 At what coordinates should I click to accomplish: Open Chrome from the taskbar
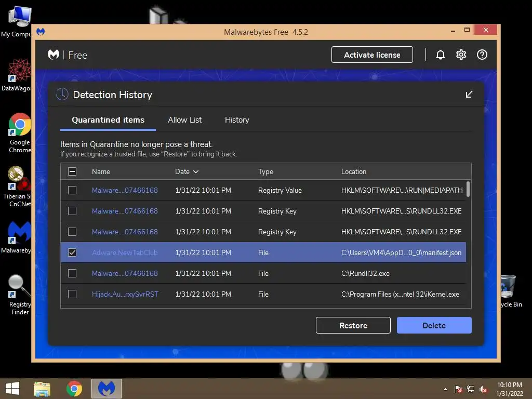point(74,389)
